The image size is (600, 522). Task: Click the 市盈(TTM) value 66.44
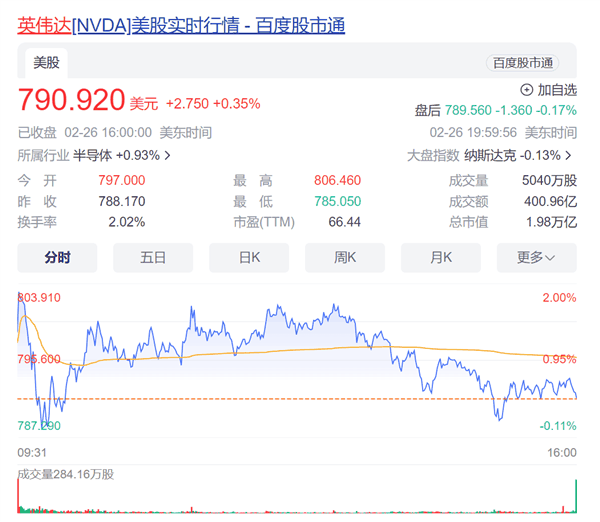coord(344,222)
